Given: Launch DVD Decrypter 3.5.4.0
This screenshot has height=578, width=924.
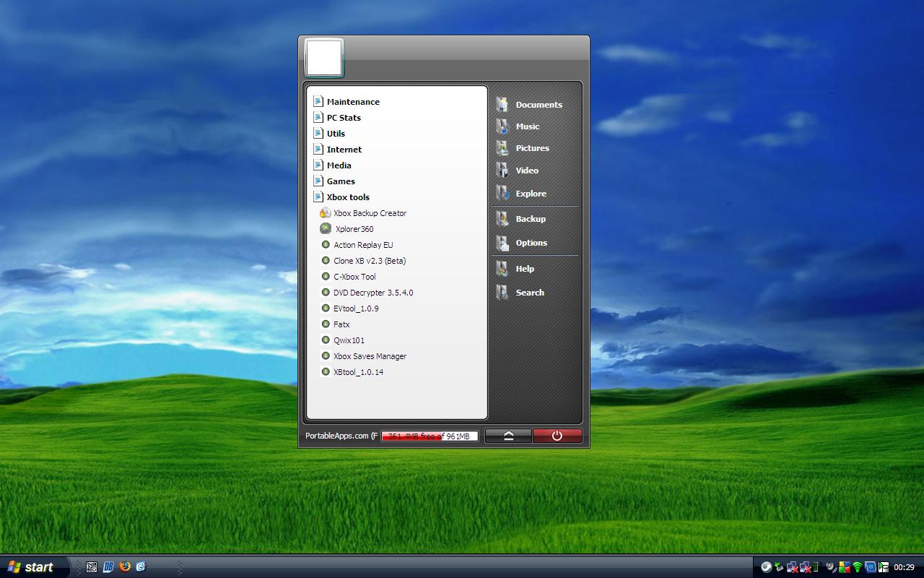Looking at the screenshot, I should 372,293.
